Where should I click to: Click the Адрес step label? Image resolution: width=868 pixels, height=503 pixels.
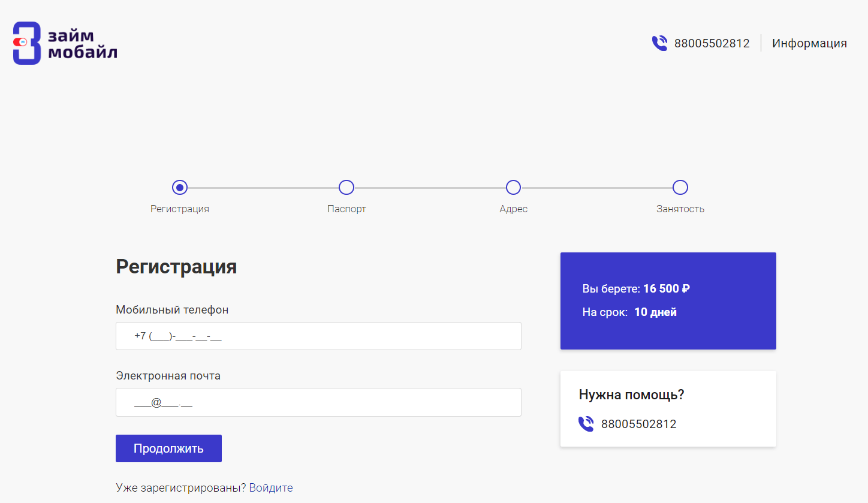coord(513,209)
